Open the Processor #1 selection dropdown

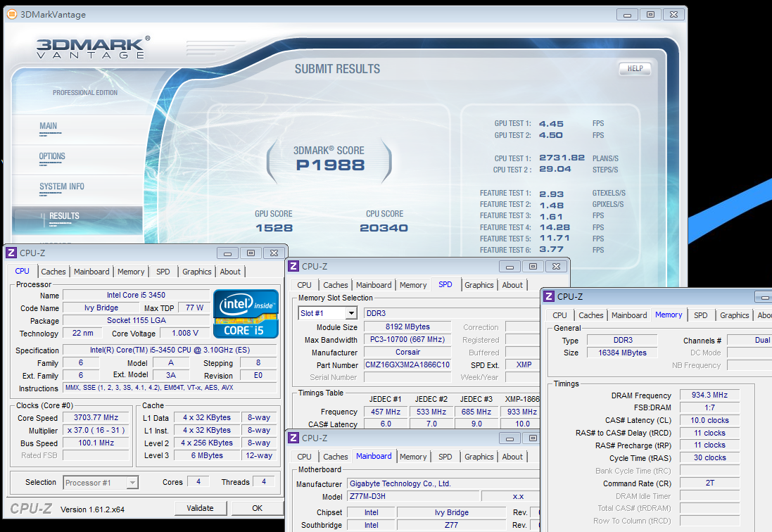[132, 483]
